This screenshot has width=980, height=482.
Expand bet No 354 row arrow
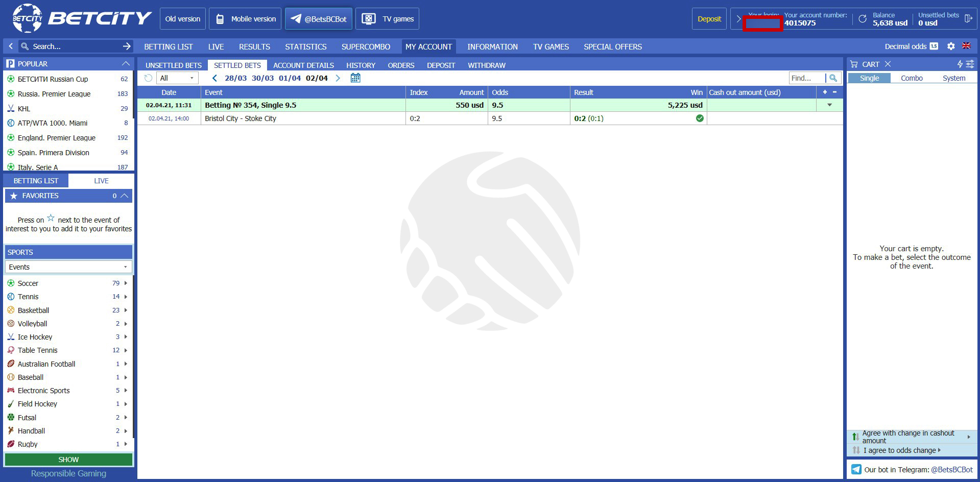829,105
